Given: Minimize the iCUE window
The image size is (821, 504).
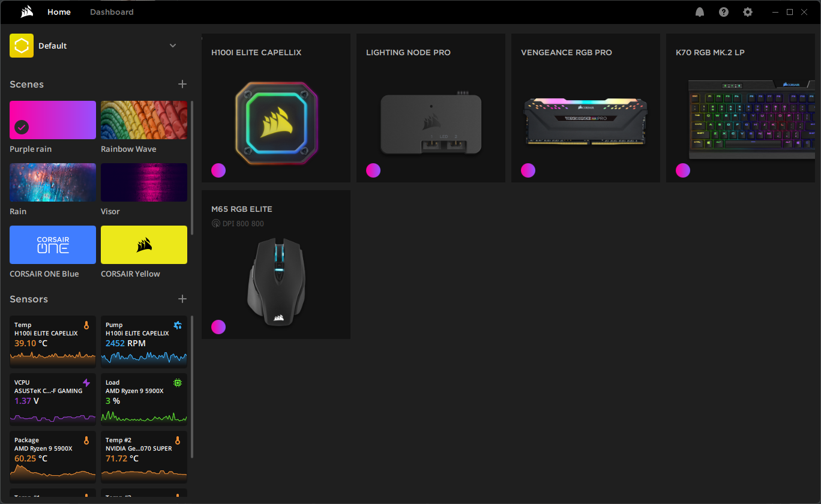Looking at the screenshot, I should pos(775,12).
